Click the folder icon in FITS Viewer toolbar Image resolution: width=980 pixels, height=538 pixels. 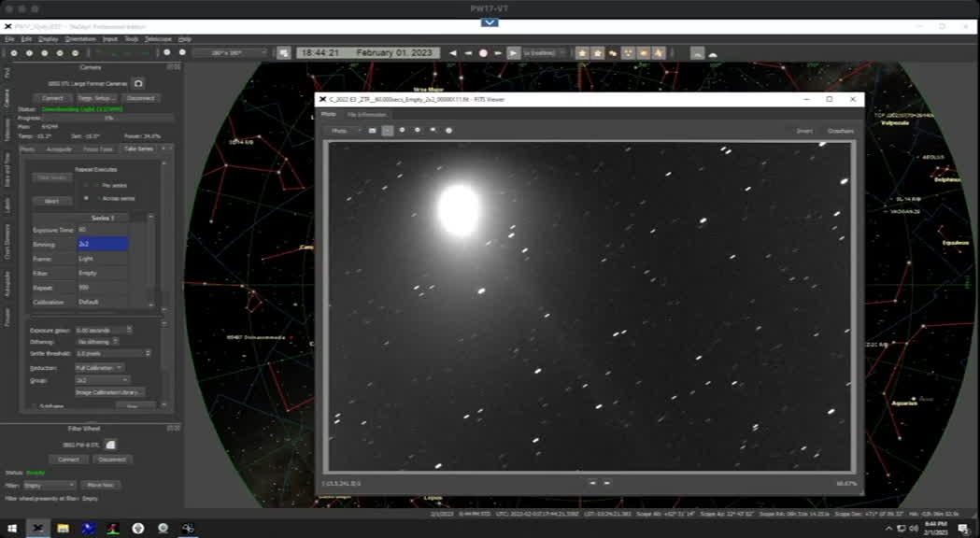pyautogui.click(x=373, y=131)
